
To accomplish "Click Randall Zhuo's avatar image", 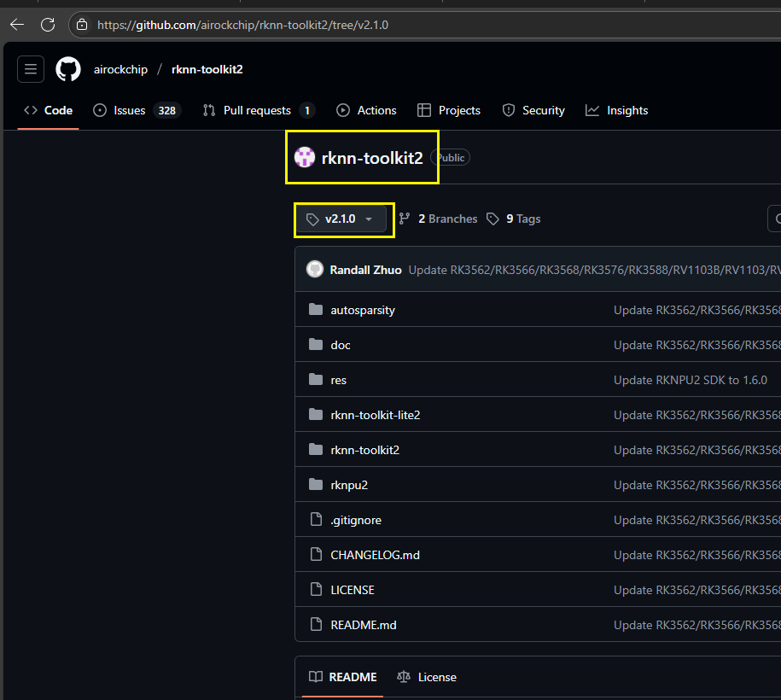I will tap(315, 269).
